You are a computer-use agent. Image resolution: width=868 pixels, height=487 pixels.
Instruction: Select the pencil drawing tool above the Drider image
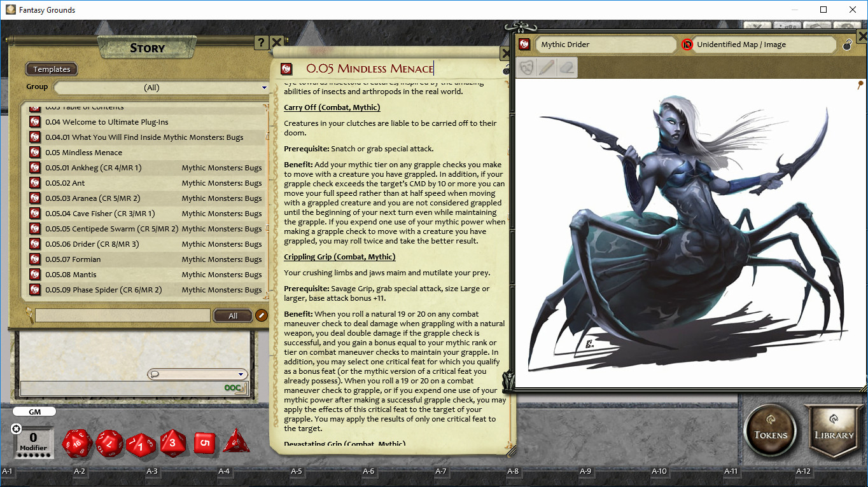tap(546, 67)
